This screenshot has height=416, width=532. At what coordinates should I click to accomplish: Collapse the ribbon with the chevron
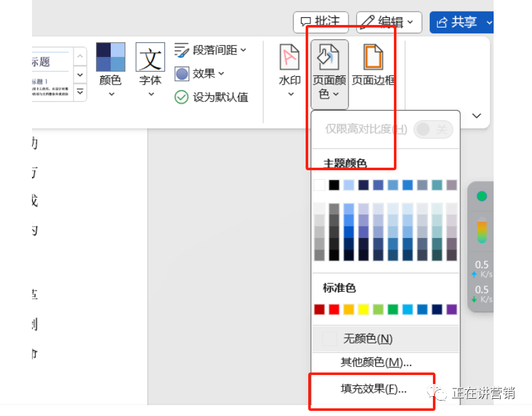[x=476, y=116]
